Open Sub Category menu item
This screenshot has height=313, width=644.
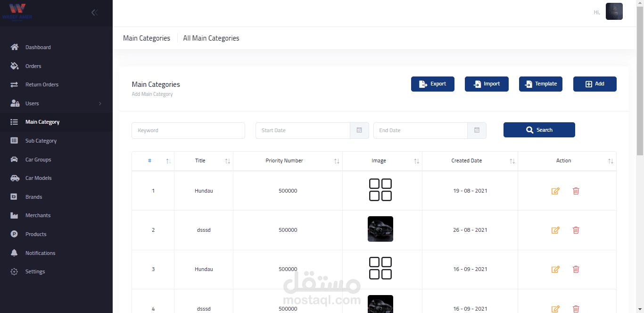click(56, 141)
